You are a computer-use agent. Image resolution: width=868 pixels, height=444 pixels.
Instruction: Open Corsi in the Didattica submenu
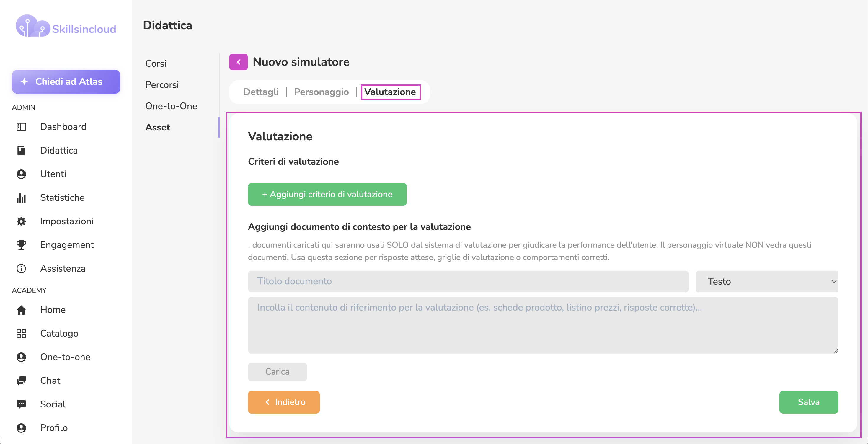point(156,64)
